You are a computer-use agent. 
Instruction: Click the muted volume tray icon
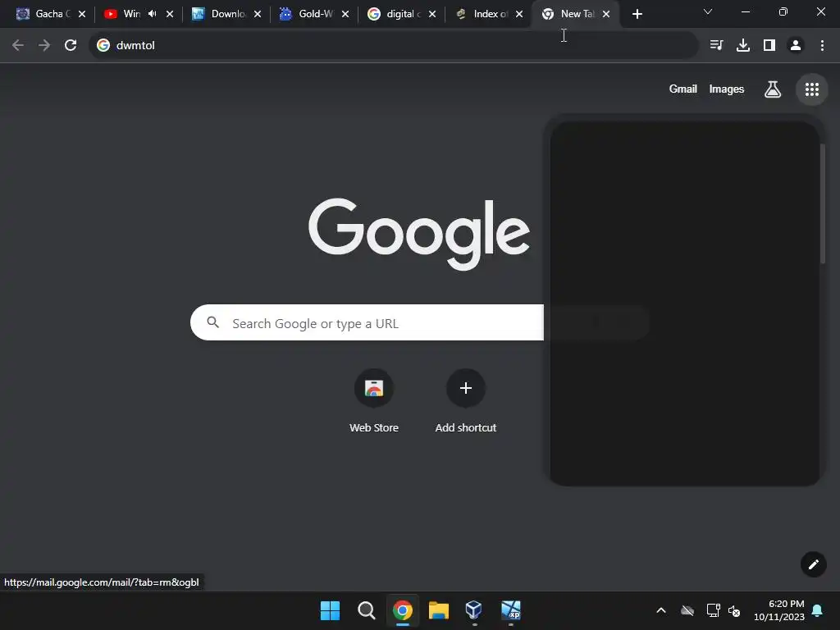click(734, 610)
